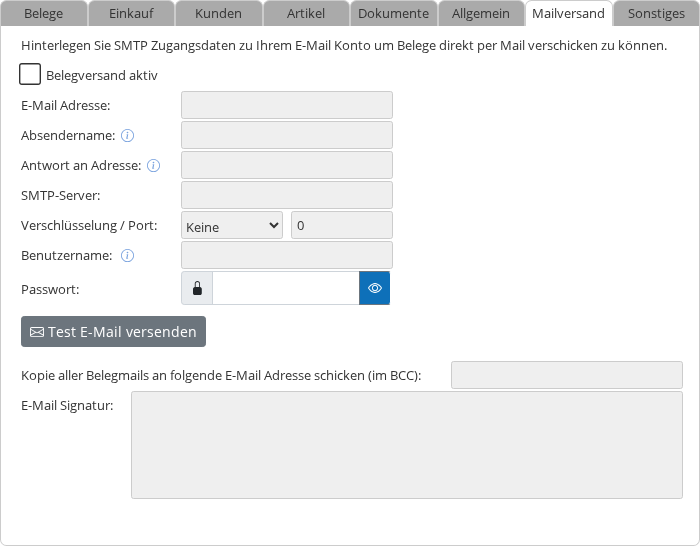Focus the BCC copy email address field
Image resolution: width=700 pixels, height=546 pixels.
click(x=567, y=375)
